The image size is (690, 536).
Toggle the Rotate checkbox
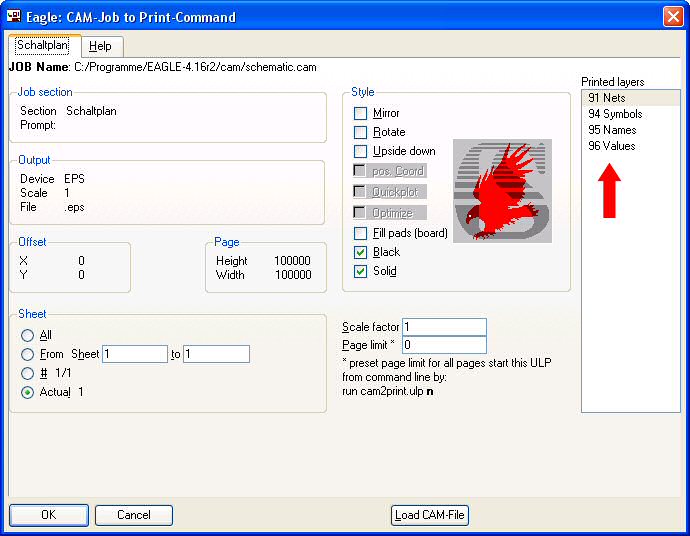point(361,132)
